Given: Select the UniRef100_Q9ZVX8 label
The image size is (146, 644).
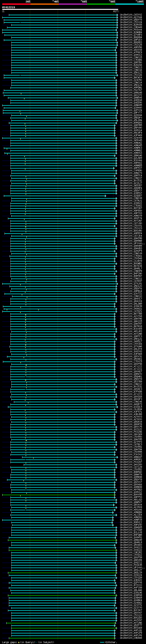Looking at the screenshot, I should click(131, 50).
